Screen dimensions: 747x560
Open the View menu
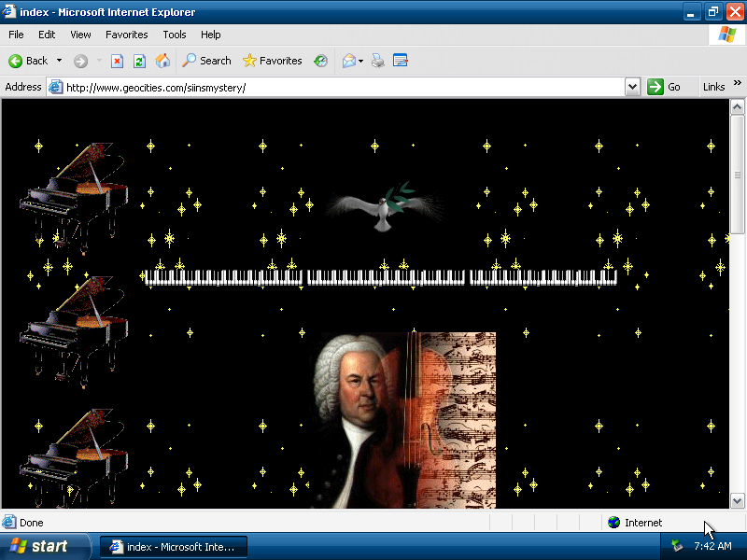click(80, 35)
